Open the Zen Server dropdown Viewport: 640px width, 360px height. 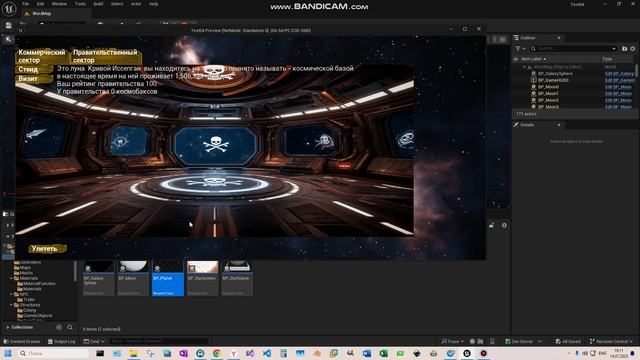[523, 341]
